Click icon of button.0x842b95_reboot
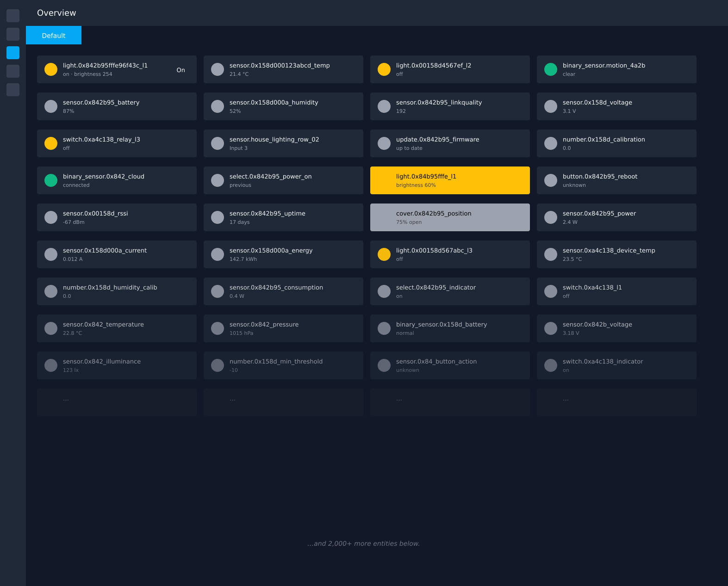 [551, 180]
